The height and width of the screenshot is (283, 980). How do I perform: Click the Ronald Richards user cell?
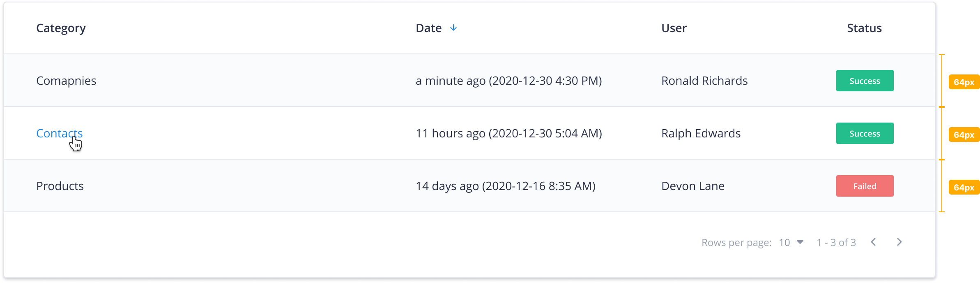(x=704, y=81)
